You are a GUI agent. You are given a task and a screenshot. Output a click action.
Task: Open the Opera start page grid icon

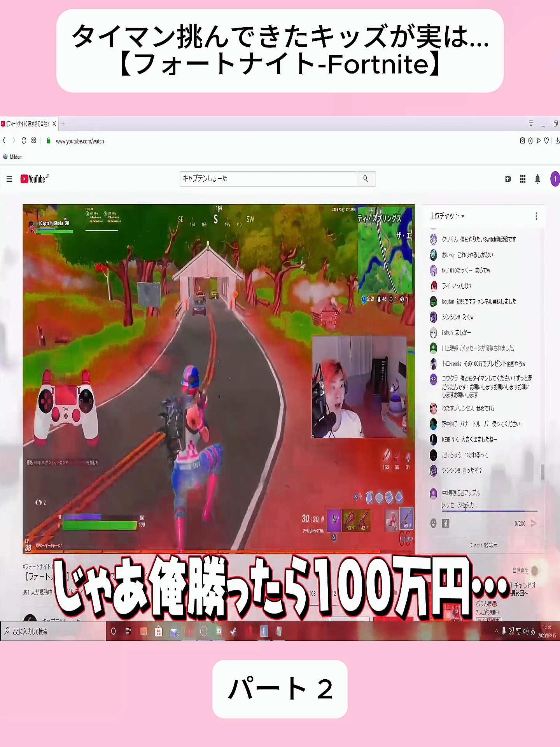(x=34, y=140)
